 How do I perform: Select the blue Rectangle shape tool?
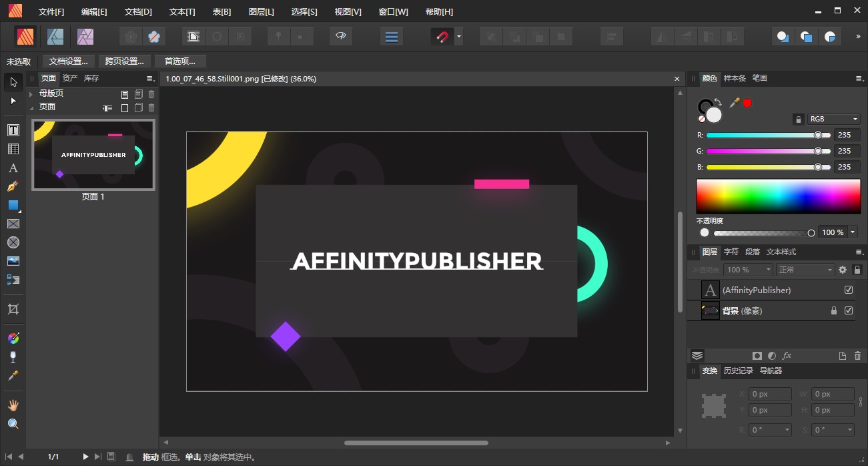[13, 205]
